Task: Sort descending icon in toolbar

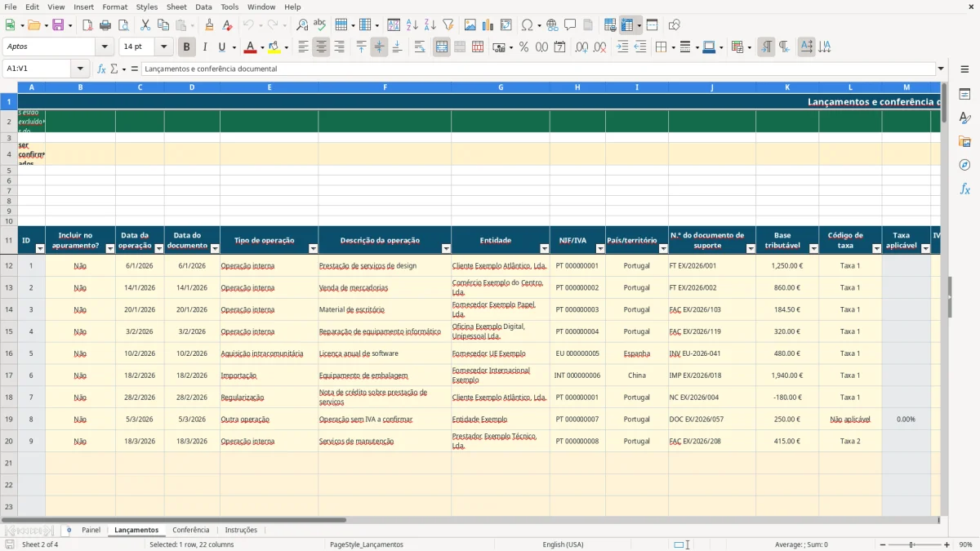Action: 430,25
